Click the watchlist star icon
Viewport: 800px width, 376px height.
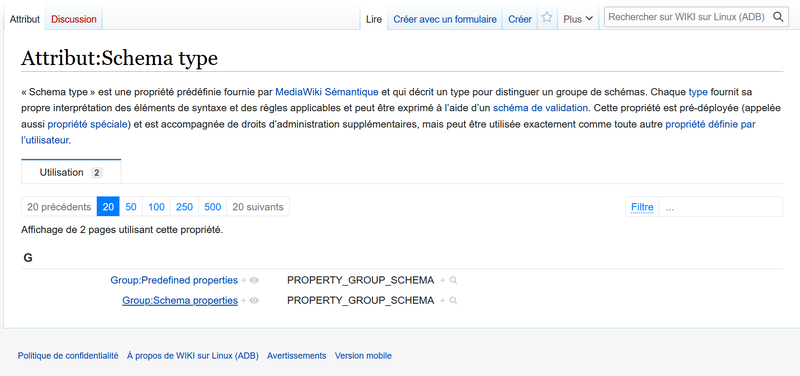tap(546, 18)
